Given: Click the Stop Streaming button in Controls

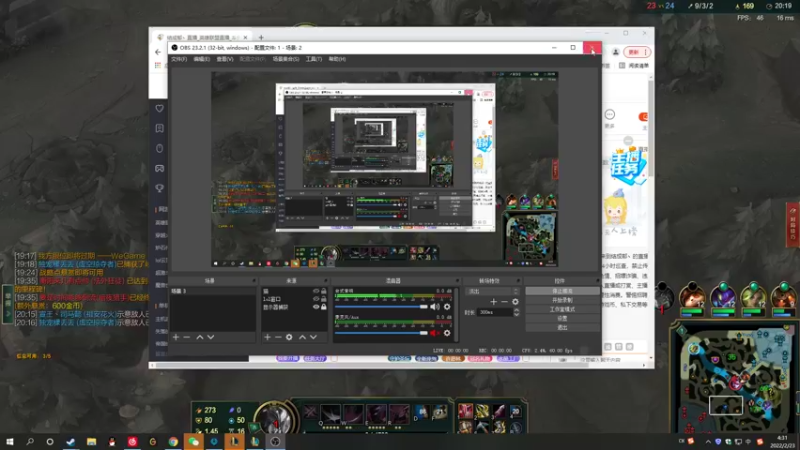Looking at the screenshot, I should (x=562, y=291).
